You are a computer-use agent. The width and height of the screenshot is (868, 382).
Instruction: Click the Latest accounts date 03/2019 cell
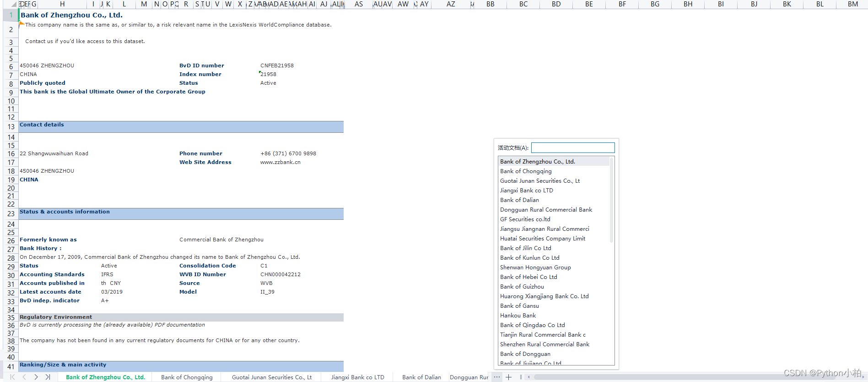(112, 292)
